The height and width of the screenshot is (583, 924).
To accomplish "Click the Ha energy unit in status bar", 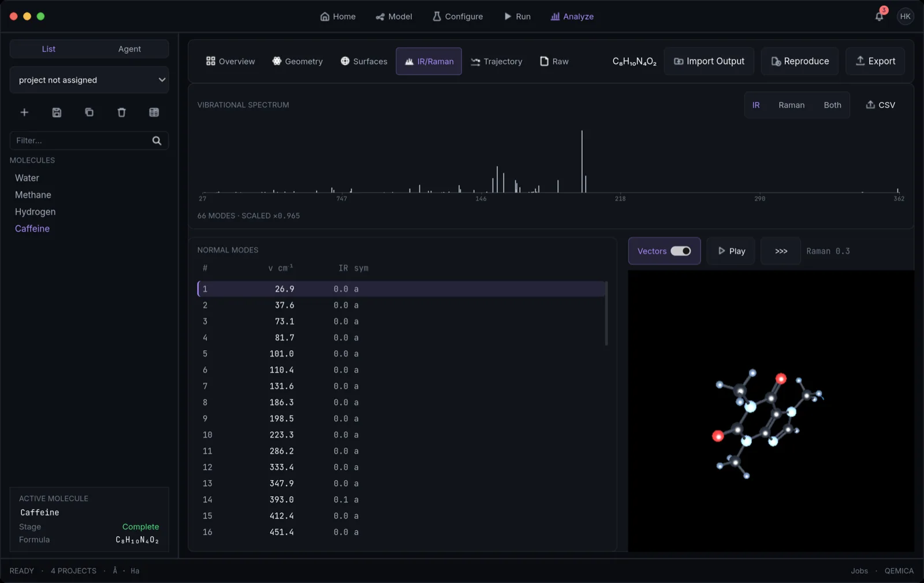I will [135, 571].
